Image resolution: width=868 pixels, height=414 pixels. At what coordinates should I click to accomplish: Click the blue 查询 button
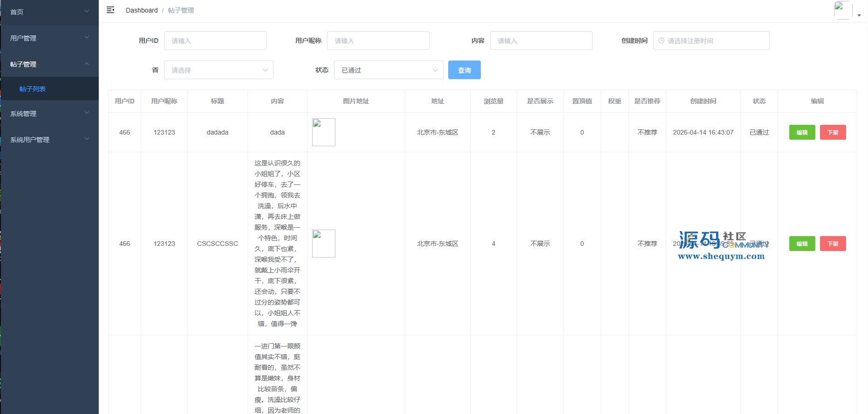[x=464, y=70]
